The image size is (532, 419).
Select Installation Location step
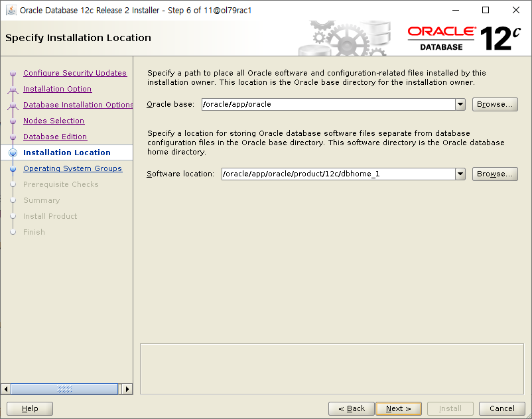(67, 152)
